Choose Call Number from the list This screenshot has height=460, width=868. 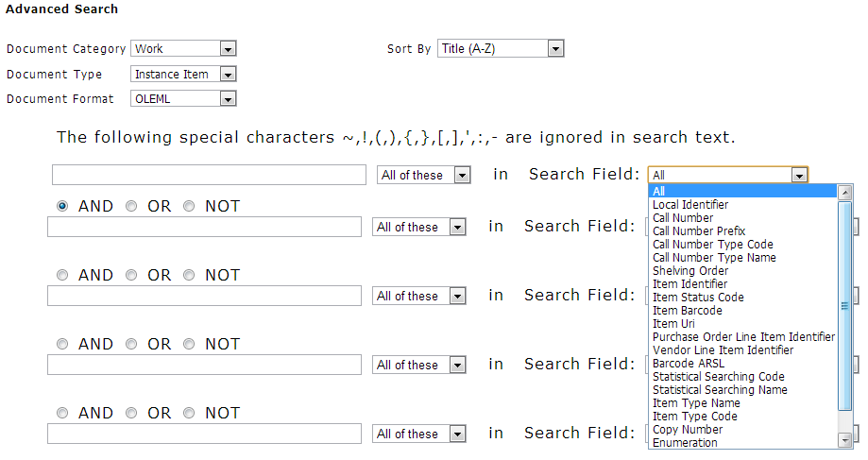click(x=683, y=218)
